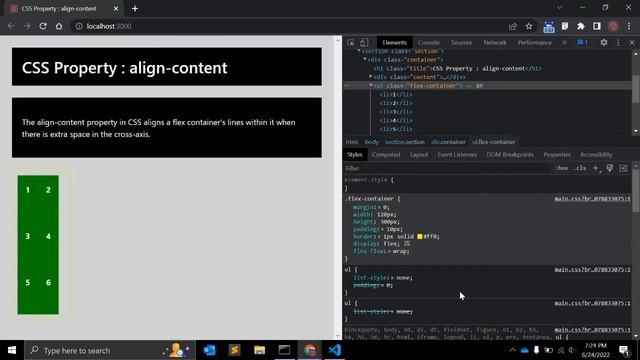
Task: Toggle the .cls class editor button
Action: 580,168
